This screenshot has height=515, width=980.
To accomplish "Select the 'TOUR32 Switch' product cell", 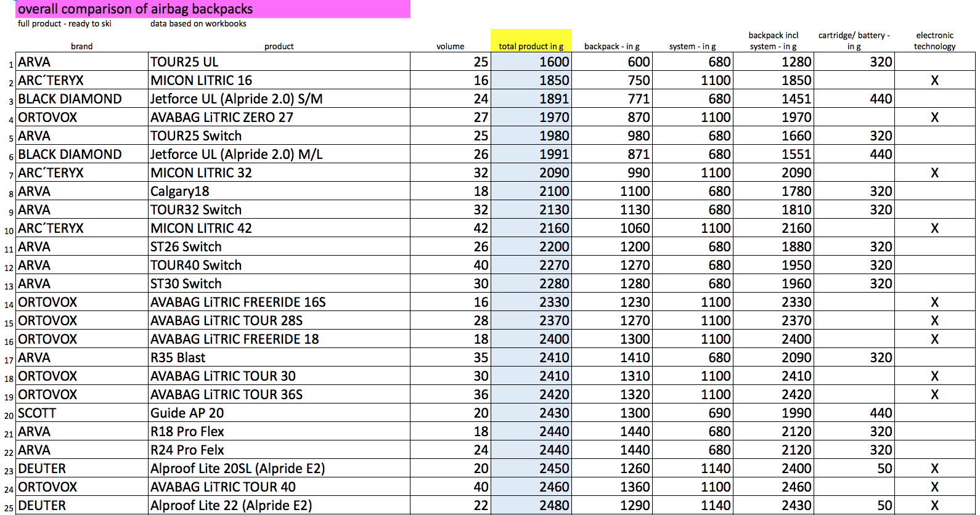I will tap(279, 209).
